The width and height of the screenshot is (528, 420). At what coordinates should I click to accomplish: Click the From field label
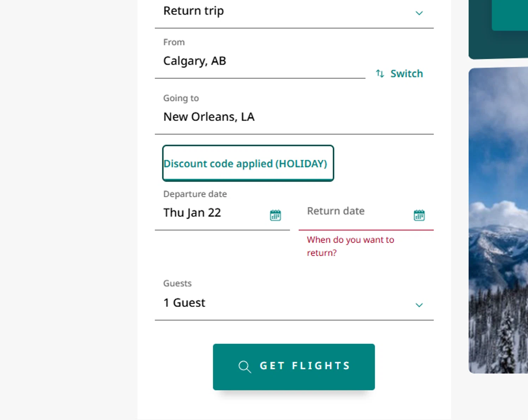coord(174,42)
